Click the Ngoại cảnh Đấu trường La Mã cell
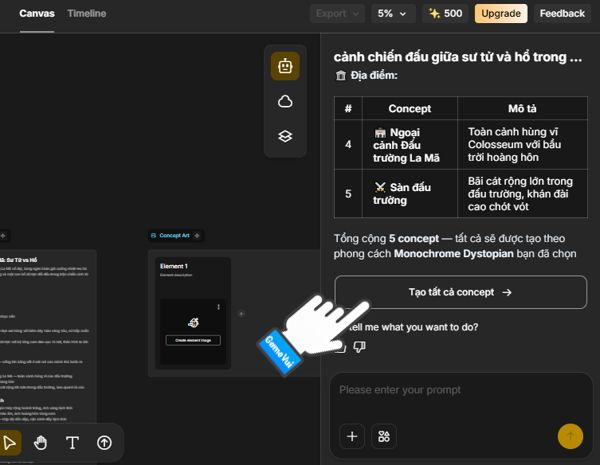This screenshot has height=465, width=600. click(409, 145)
